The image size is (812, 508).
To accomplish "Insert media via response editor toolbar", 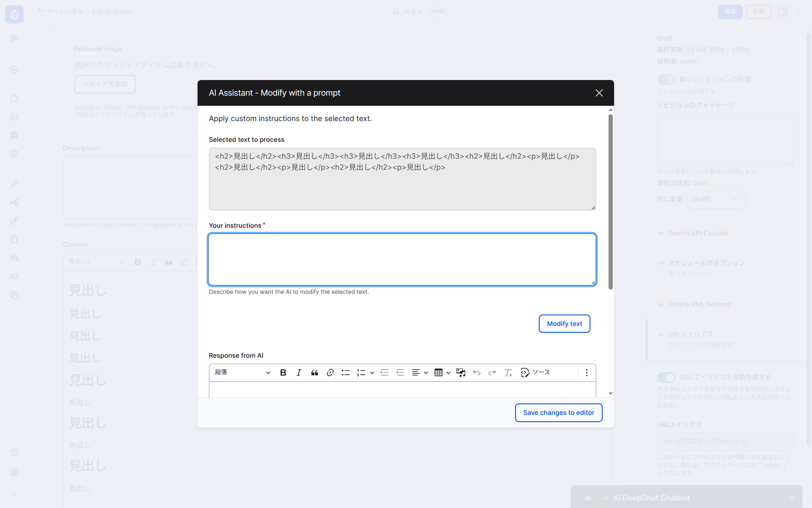I will tap(461, 373).
